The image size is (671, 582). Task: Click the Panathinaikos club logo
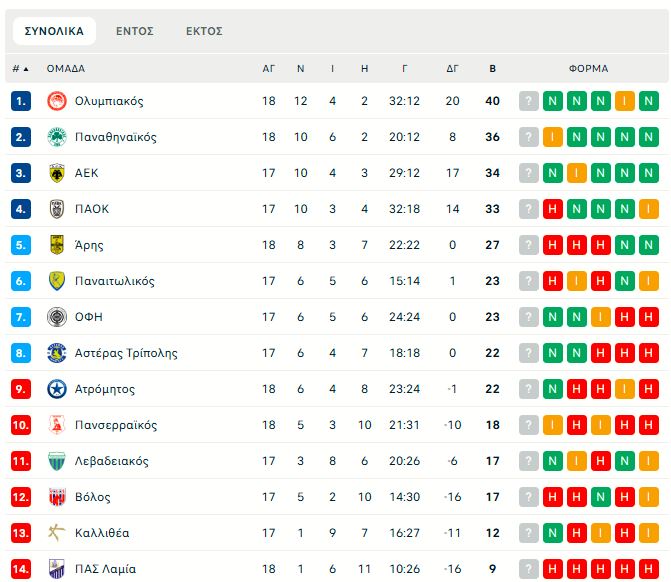(56, 137)
